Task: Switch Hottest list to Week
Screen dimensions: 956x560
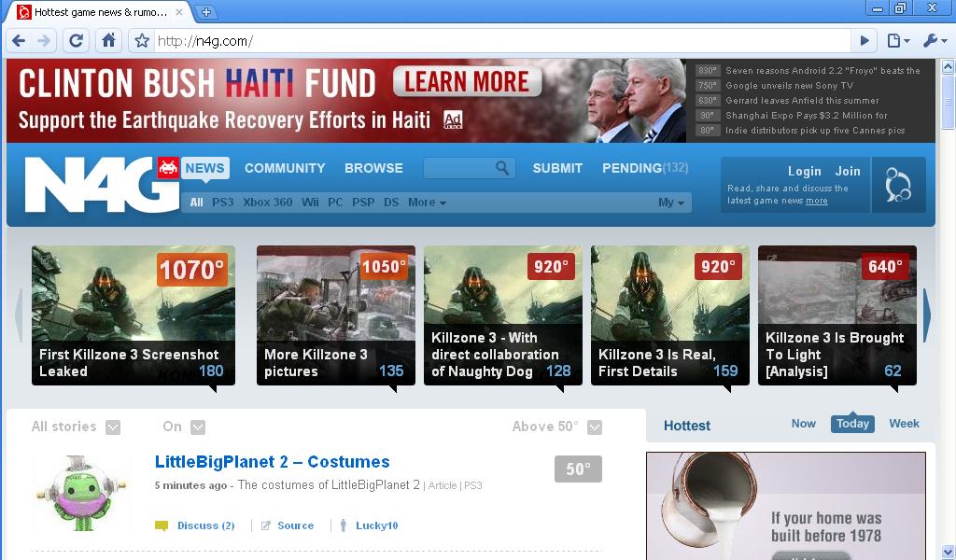Action: (904, 424)
